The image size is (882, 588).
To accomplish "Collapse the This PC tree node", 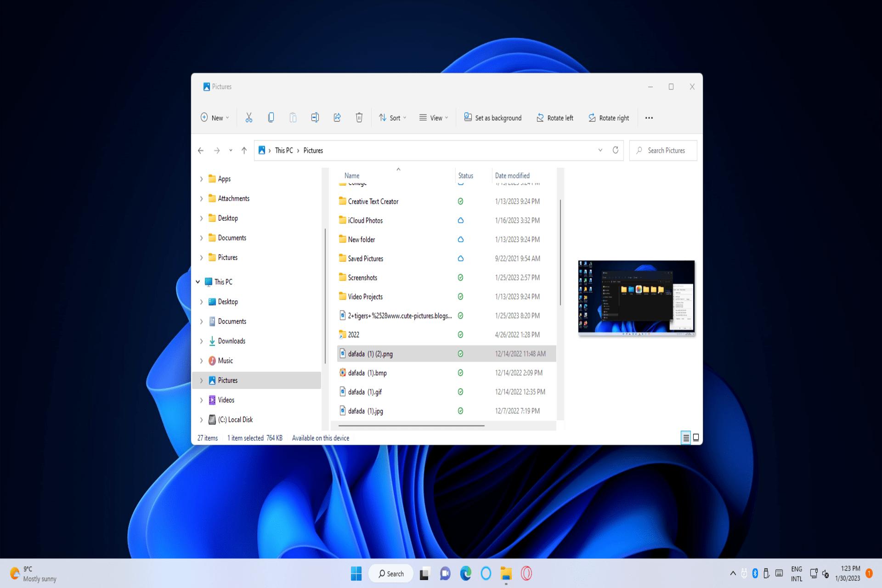I will [x=198, y=282].
